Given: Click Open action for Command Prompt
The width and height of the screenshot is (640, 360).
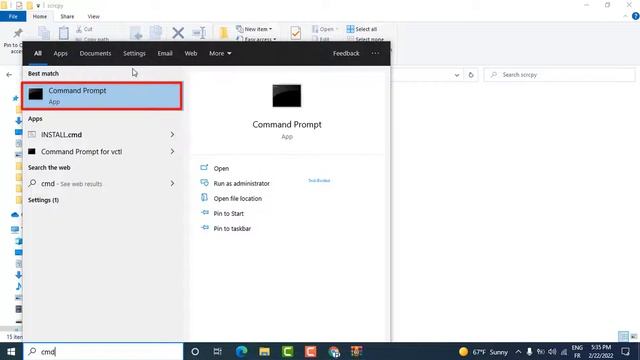Looking at the screenshot, I should pyautogui.click(x=221, y=168).
